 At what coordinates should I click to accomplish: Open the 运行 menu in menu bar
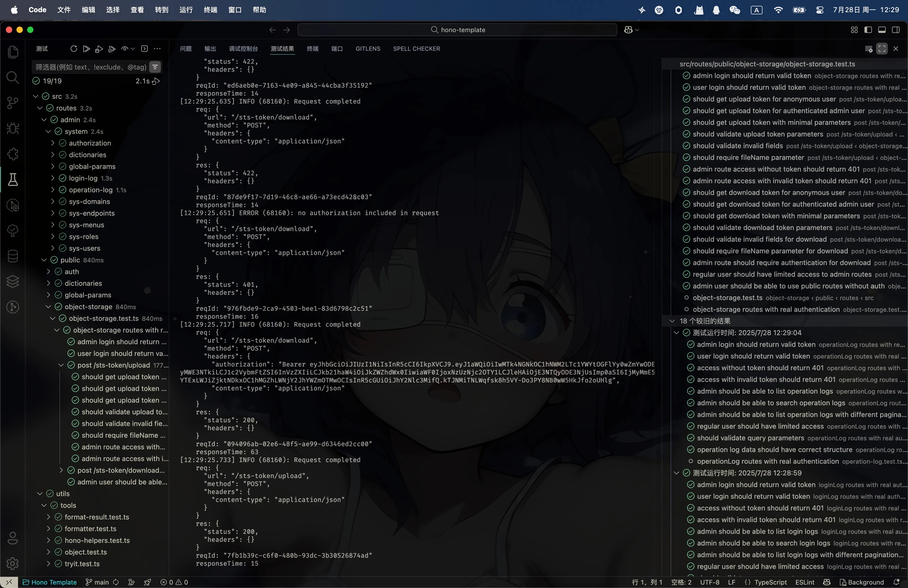tap(186, 10)
